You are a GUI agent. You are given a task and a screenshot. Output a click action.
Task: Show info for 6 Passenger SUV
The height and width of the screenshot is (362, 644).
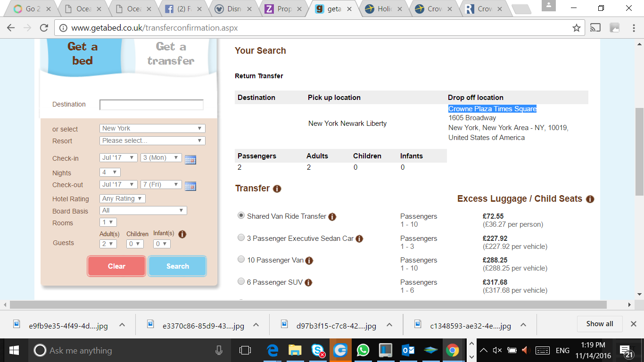(308, 283)
